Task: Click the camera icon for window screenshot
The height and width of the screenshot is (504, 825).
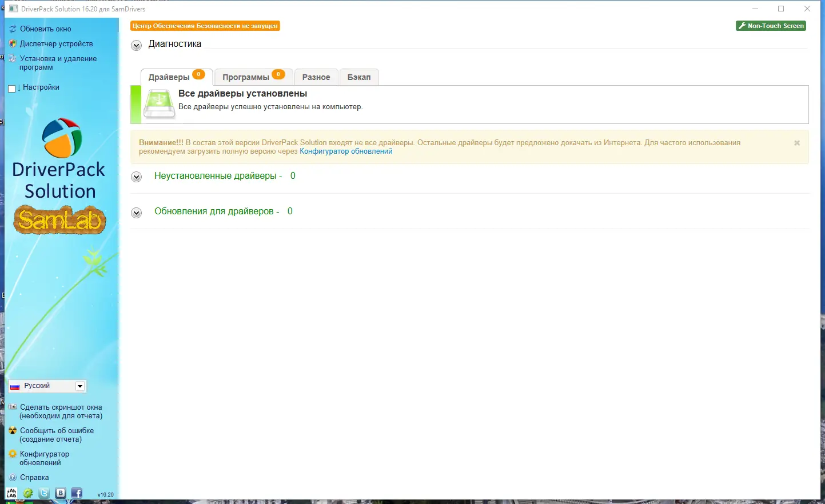Action: 13,407
